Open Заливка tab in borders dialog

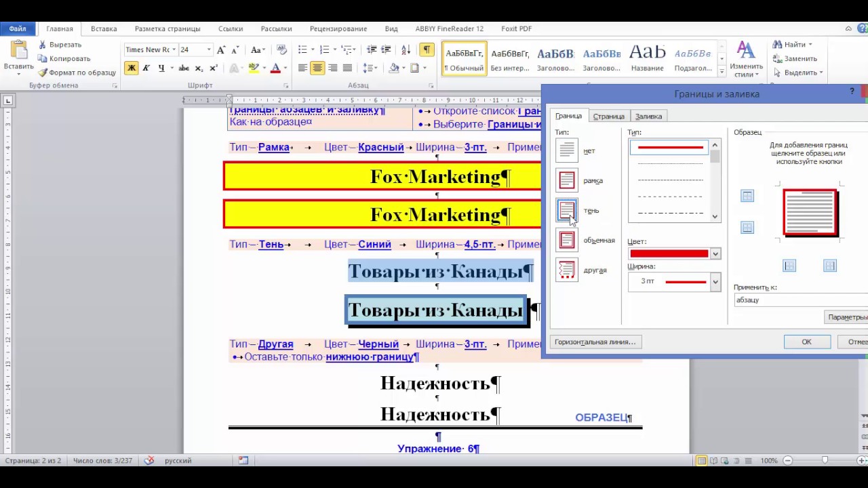[648, 116]
